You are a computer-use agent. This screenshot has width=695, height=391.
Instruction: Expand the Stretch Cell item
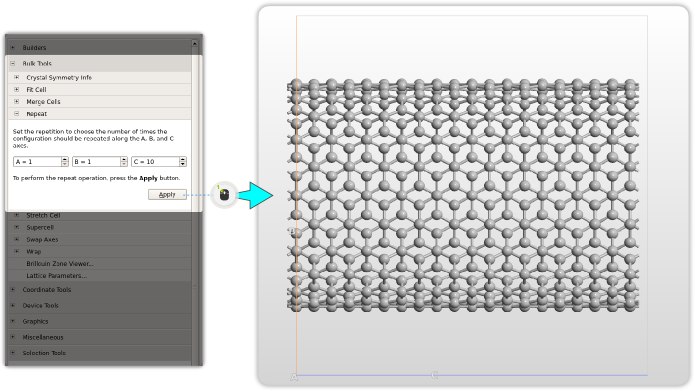16,215
